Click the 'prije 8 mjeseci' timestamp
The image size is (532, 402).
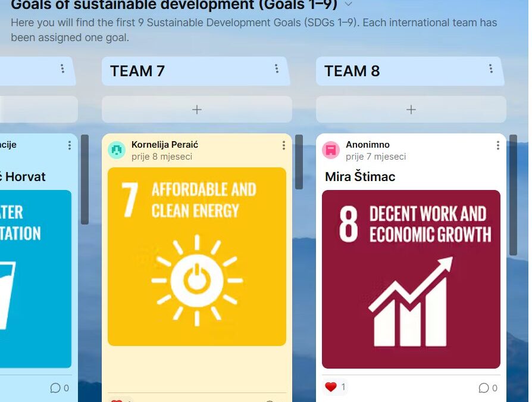pyautogui.click(x=162, y=157)
